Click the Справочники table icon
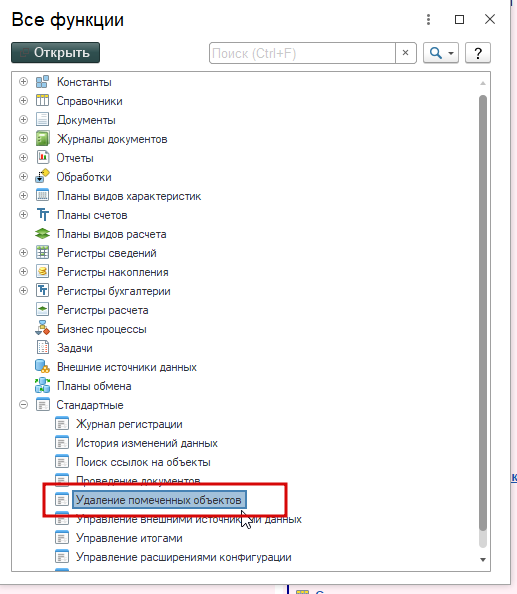517x594 pixels. tap(42, 101)
